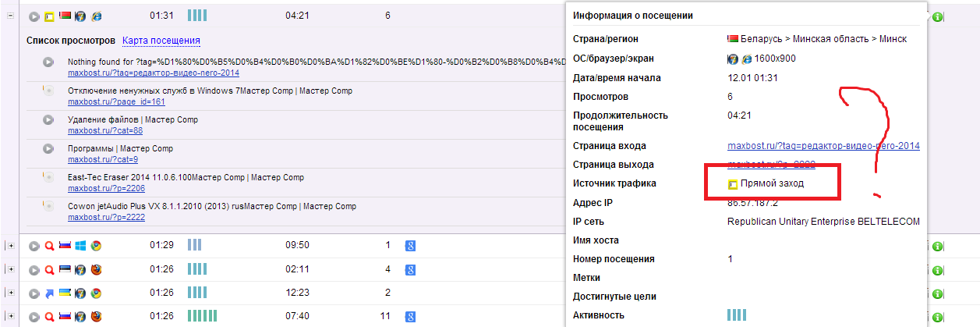
Task: Play the Удаление файлов page view
Action: tap(48, 120)
